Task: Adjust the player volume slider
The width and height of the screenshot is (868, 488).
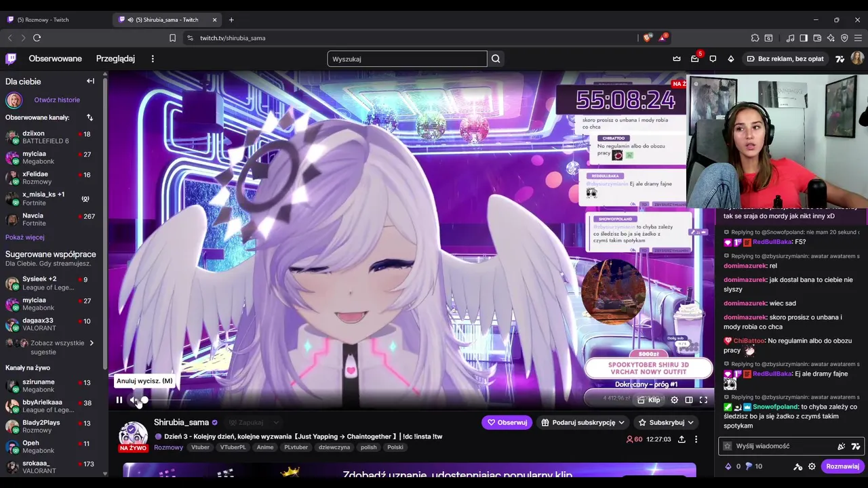Action: point(166,400)
